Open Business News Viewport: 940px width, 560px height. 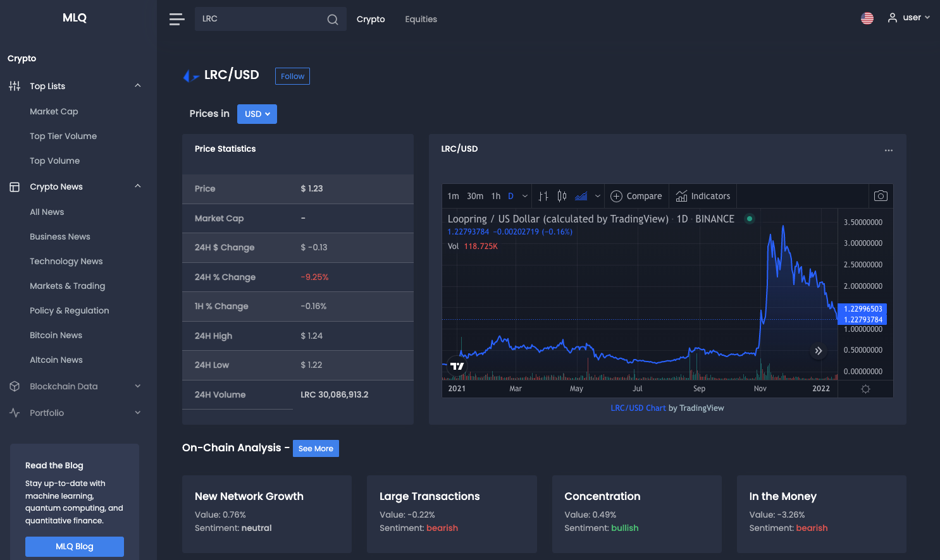[60, 236]
